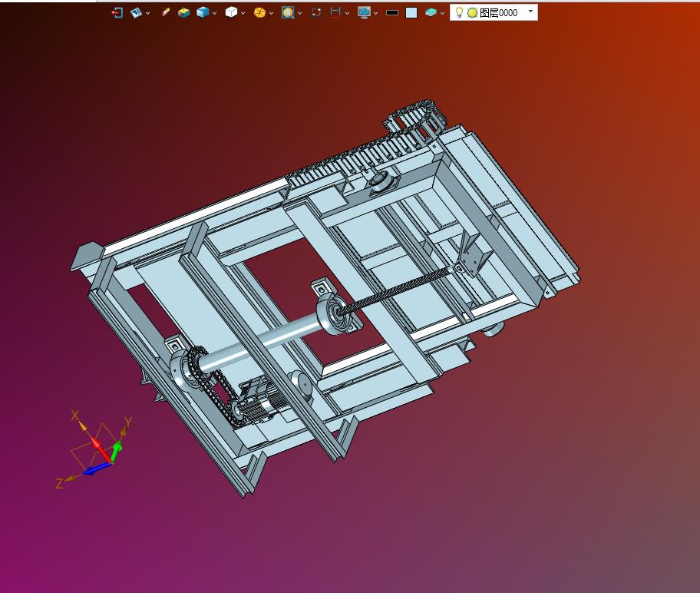Click the magnifier zoom icon

click(288, 12)
